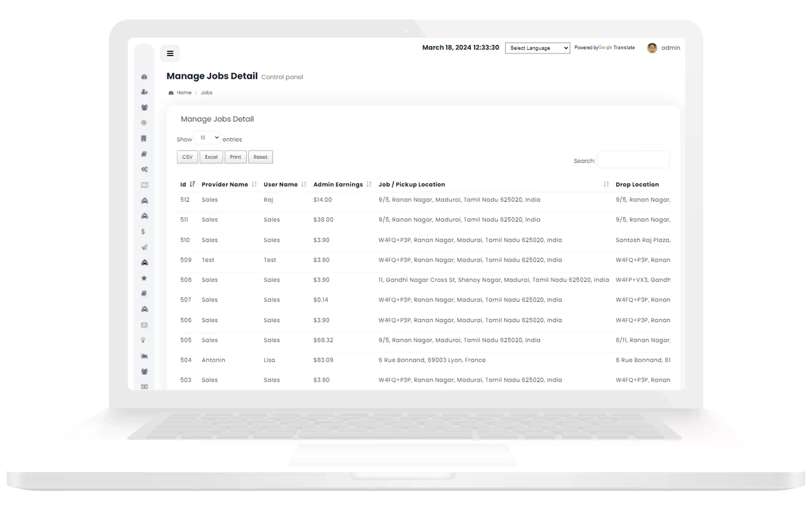Click the Reset button

260,157
